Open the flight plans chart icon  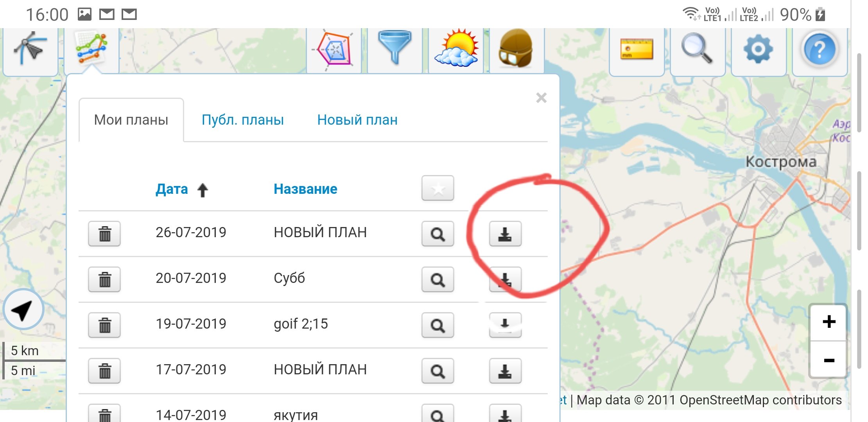click(x=91, y=50)
